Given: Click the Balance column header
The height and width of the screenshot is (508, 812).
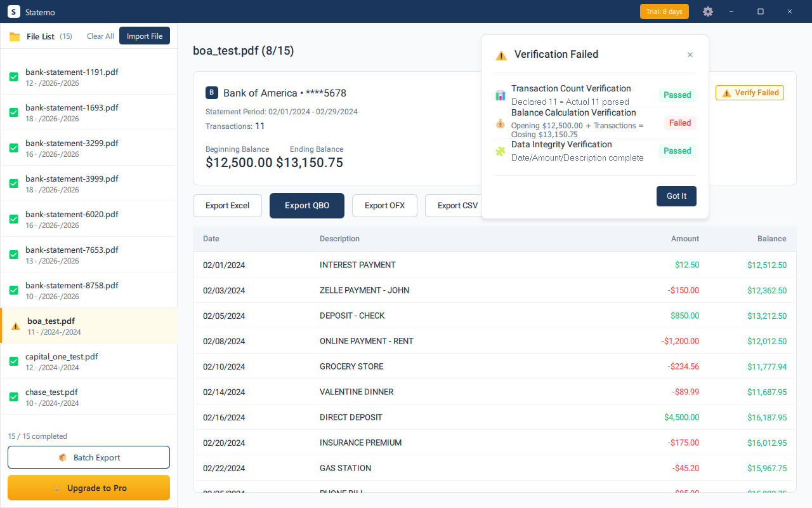Looking at the screenshot, I should (772, 239).
